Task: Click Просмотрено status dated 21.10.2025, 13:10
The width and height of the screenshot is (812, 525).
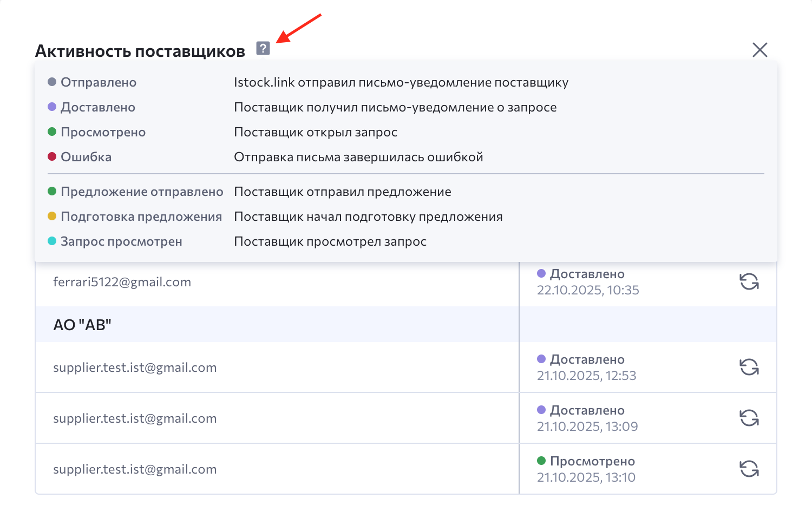Action: (x=592, y=462)
